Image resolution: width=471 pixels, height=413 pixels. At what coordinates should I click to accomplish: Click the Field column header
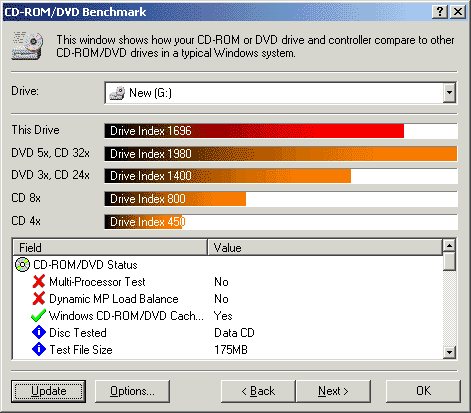coord(110,247)
